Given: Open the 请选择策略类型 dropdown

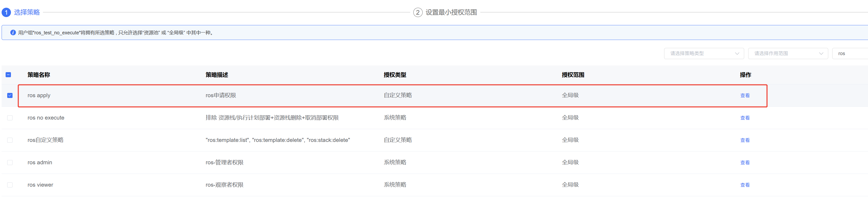Looking at the screenshot, I should tap(704, 54).
